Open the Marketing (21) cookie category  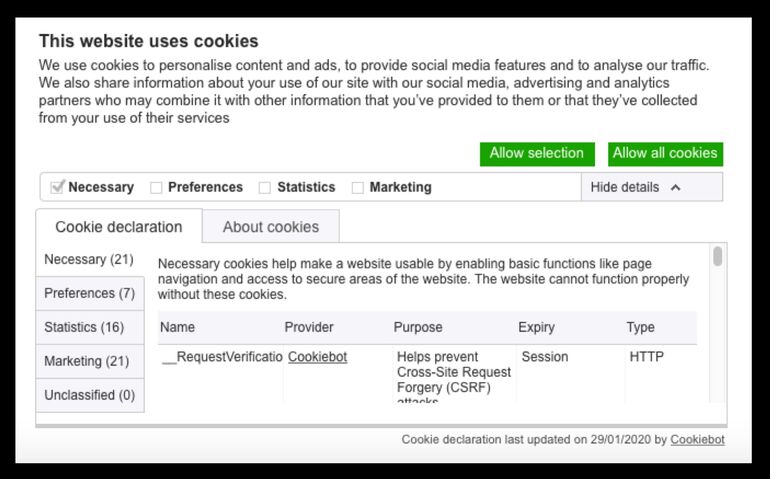87,361
